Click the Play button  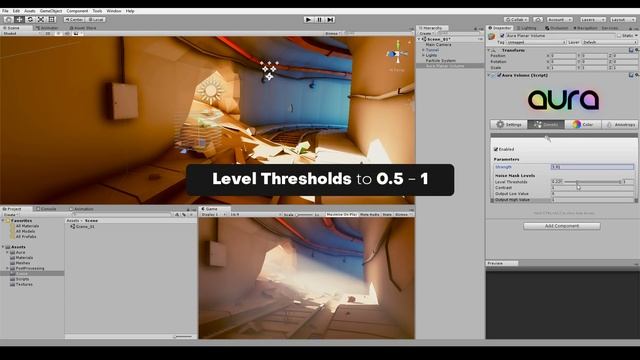pos(309,19)
